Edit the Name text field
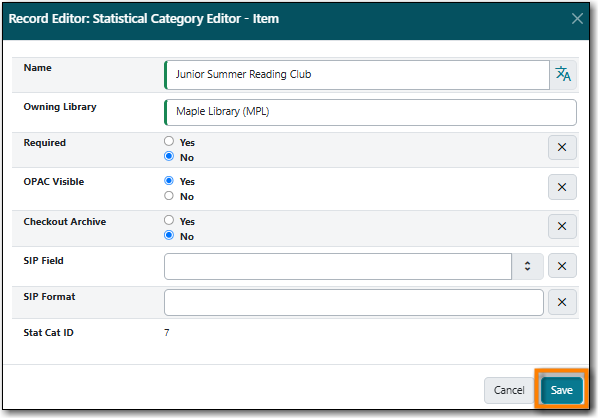Viewport: 598px width, 418px height. click(x=357, y=75)
